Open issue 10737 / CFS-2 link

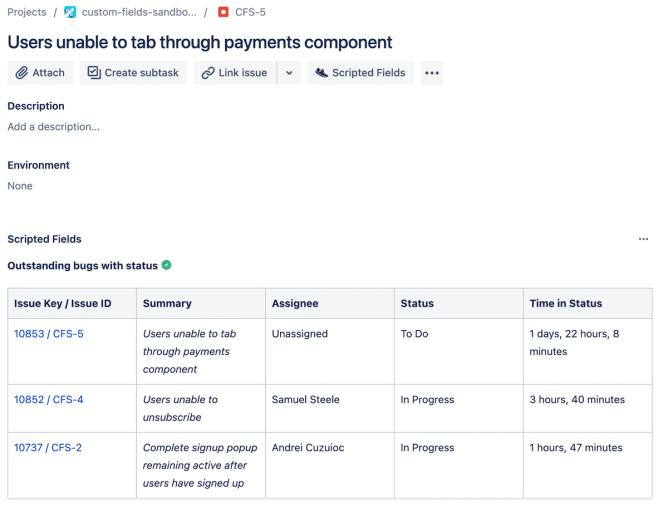tap(48, 448)
